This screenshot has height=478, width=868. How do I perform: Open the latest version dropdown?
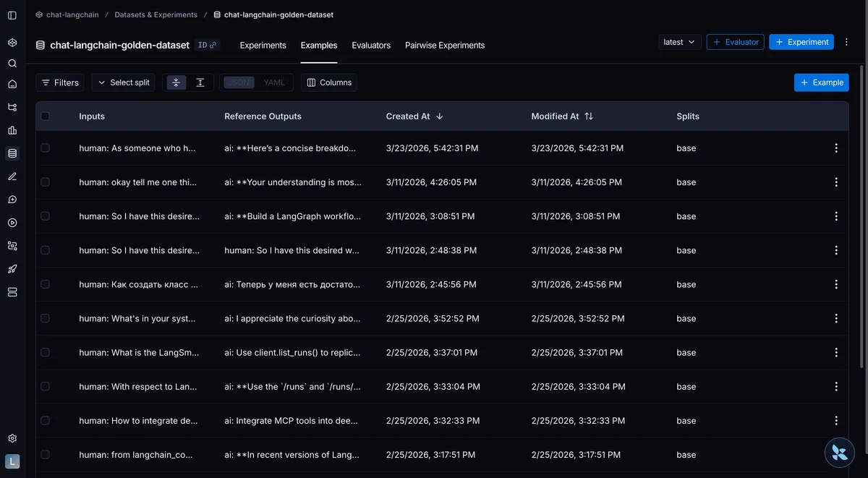679,42
